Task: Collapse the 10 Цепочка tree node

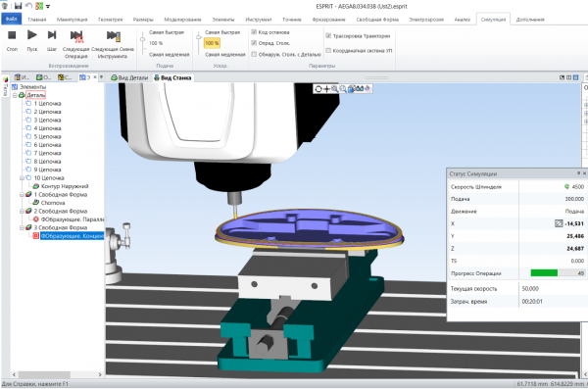Action: coord(23,177)
